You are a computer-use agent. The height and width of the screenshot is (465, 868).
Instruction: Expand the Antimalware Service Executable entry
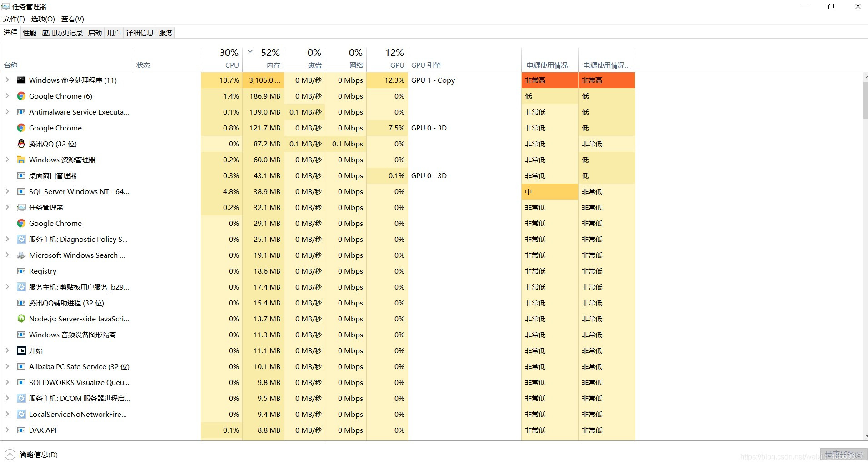tap(7, 112)
